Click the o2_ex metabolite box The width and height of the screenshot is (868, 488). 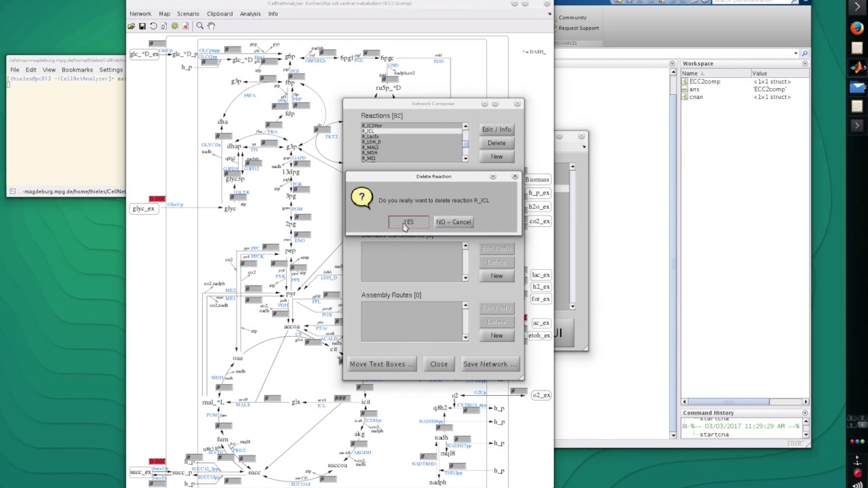point(541,395)
